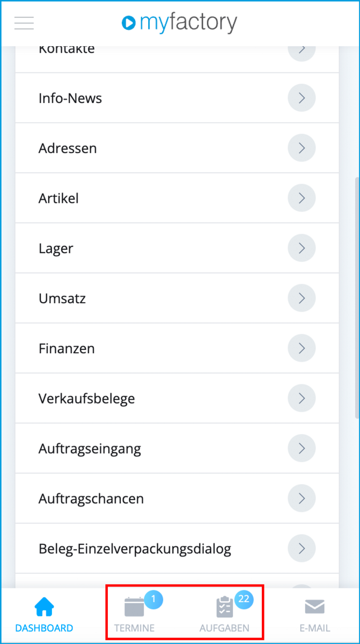
Task: Click the Termine badge showing 1
Action: (153, 599)
